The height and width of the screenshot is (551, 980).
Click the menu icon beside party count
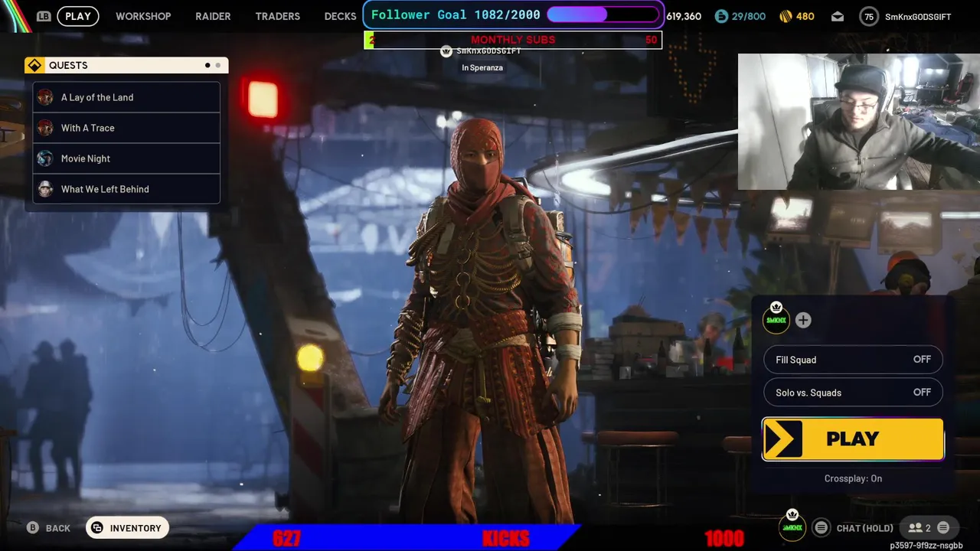pyautogui.click(x=943, y=527)
